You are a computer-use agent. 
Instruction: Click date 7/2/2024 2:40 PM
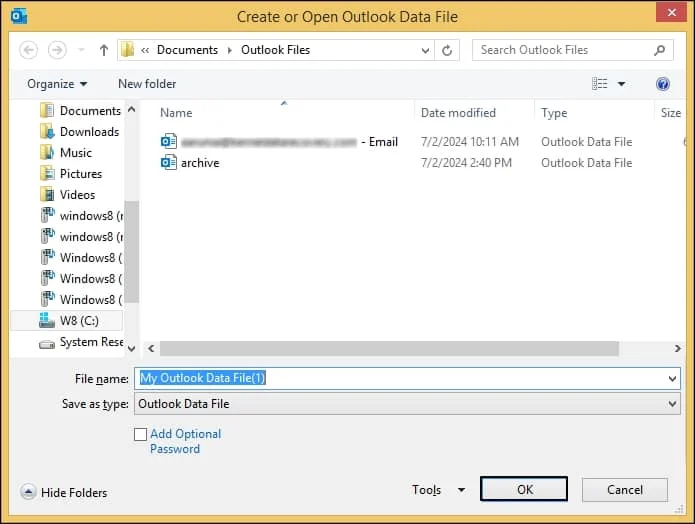466,163
